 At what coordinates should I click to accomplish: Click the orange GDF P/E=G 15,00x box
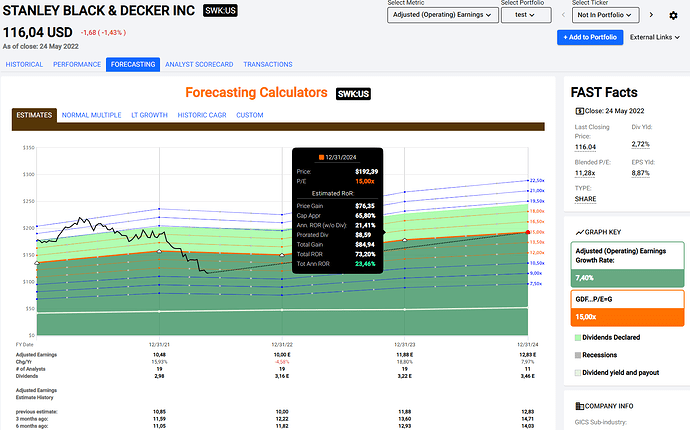(x=625, y=305)
